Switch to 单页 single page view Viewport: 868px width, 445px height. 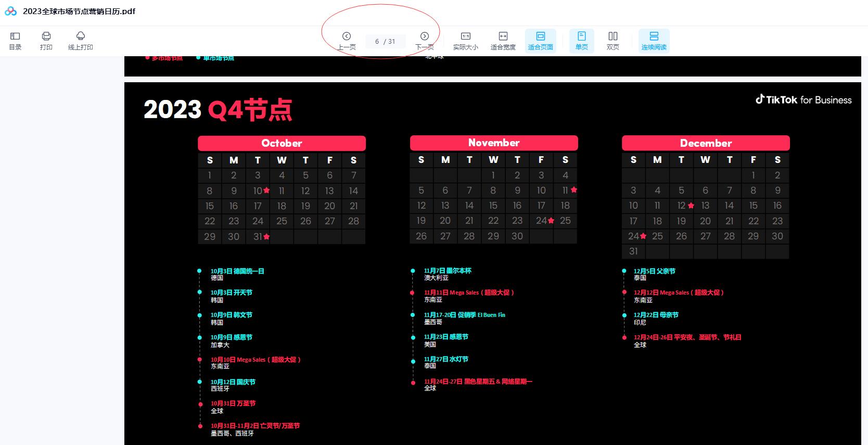coord(581,41)
